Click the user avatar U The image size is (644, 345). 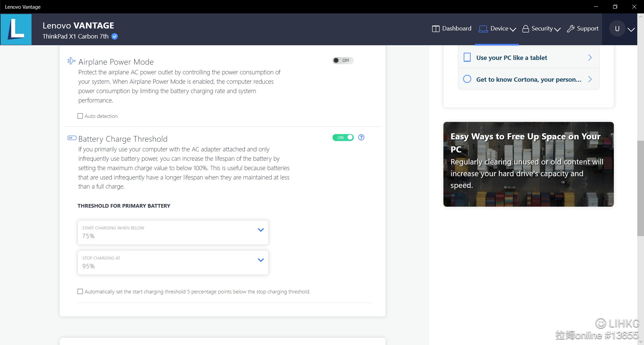617,29
